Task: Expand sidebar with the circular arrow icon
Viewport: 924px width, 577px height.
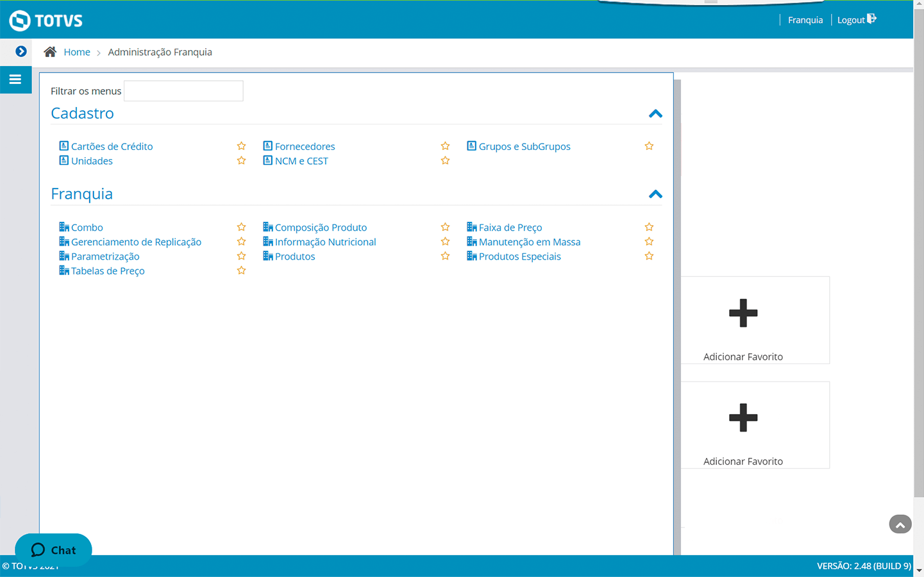Action: tap(21, 51)
